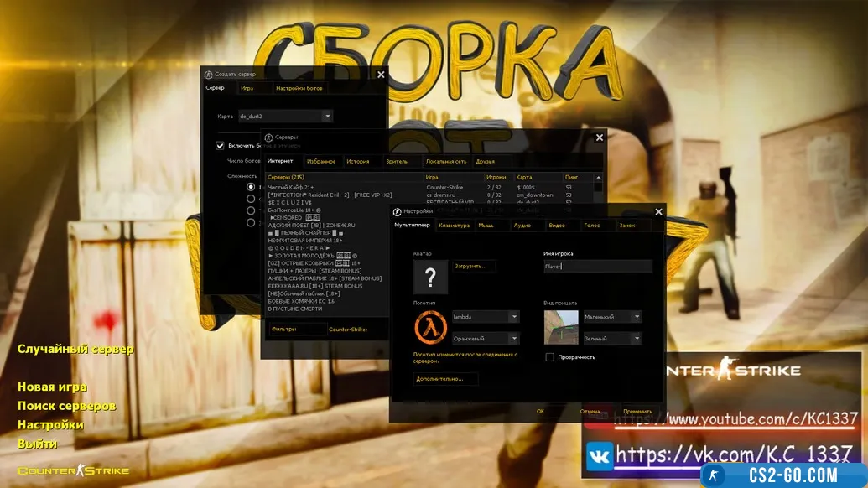The width and height of the screenshot is (868, 488).
Task: Toggle the Включить ботов checkbox
Action: pos(221,145)
